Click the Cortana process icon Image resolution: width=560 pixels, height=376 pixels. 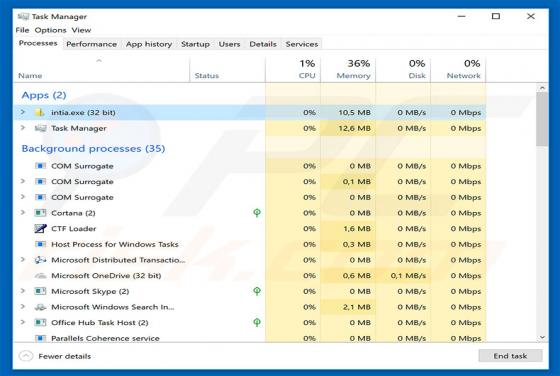tap(40, 213)
